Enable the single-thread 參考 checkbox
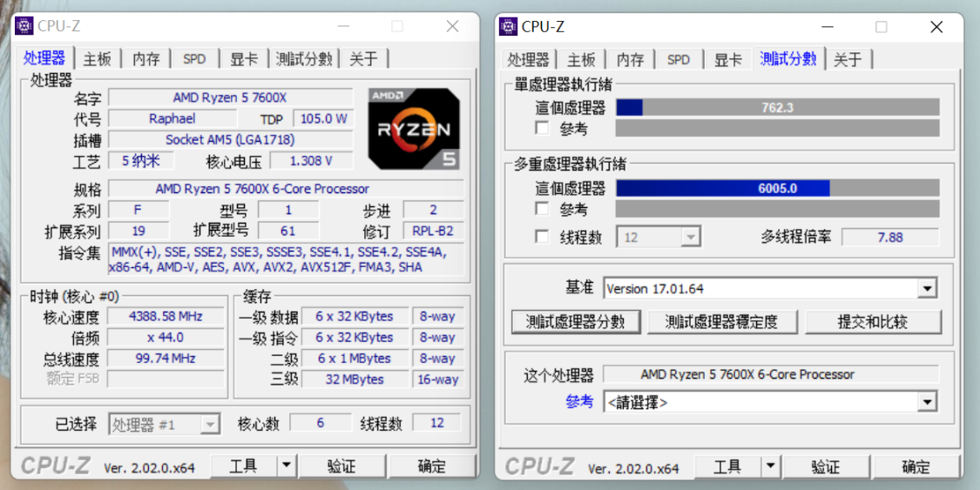This screenshot has height=490, width=980. (543, 129)
